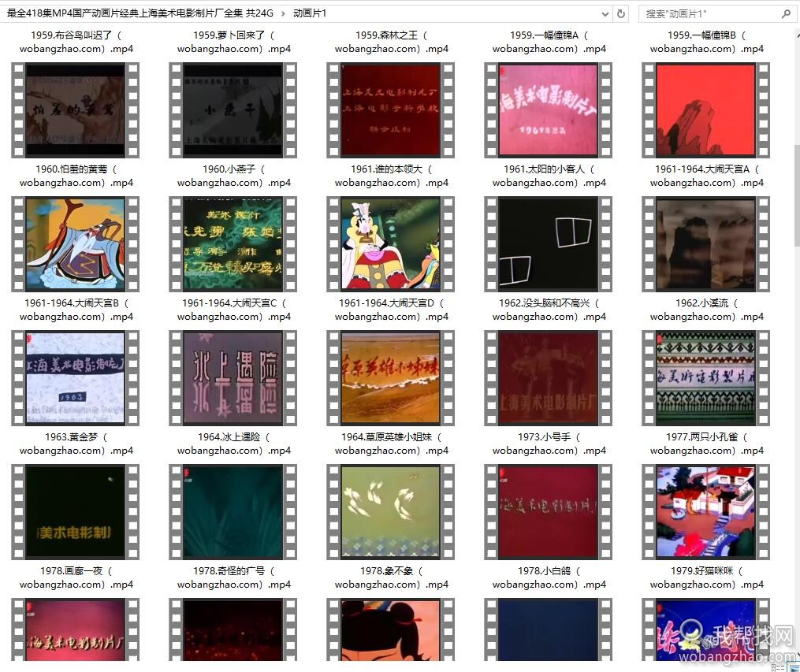Go to the 最全418集MP4国产动画片 parent folder breadcrumb
Image resolution: width=800 pixels, height=672 pixels.
(140, 13)
